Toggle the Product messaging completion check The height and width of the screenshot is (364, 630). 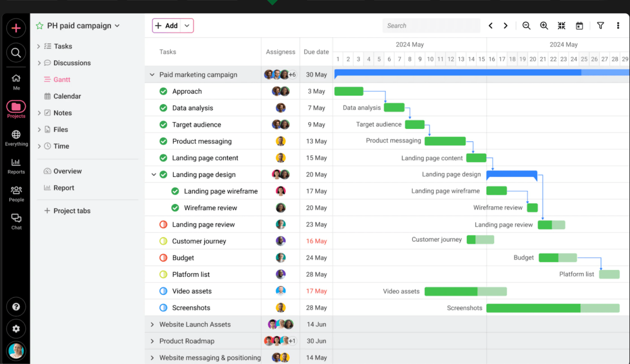click(x=163, y=141)
